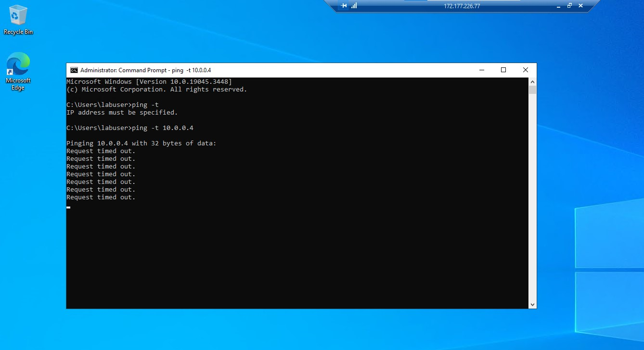Minimize the remote desktop connection bar

click(x=559, y=6)
